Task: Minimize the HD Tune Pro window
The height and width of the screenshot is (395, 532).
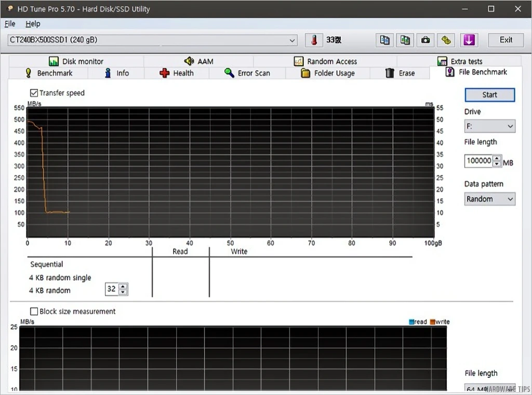Action: [465, 9]
